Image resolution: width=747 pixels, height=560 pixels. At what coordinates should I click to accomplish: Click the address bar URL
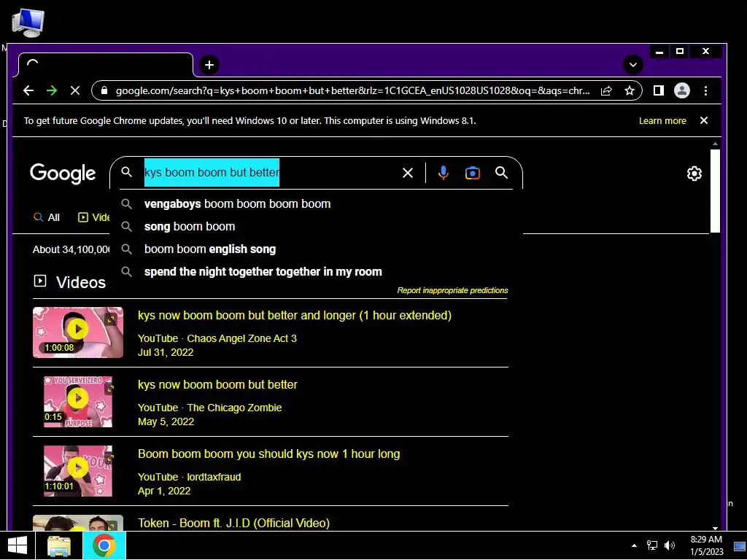(352, 90)
